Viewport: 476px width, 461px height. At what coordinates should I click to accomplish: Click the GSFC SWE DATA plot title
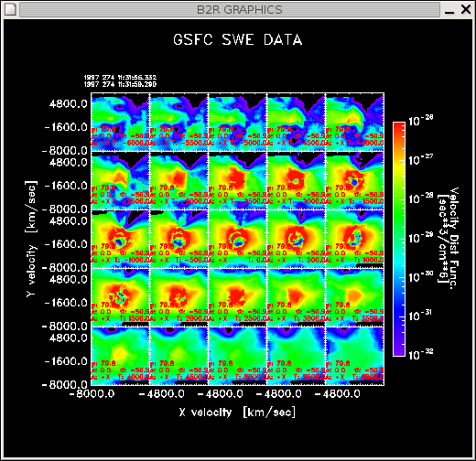238,39
